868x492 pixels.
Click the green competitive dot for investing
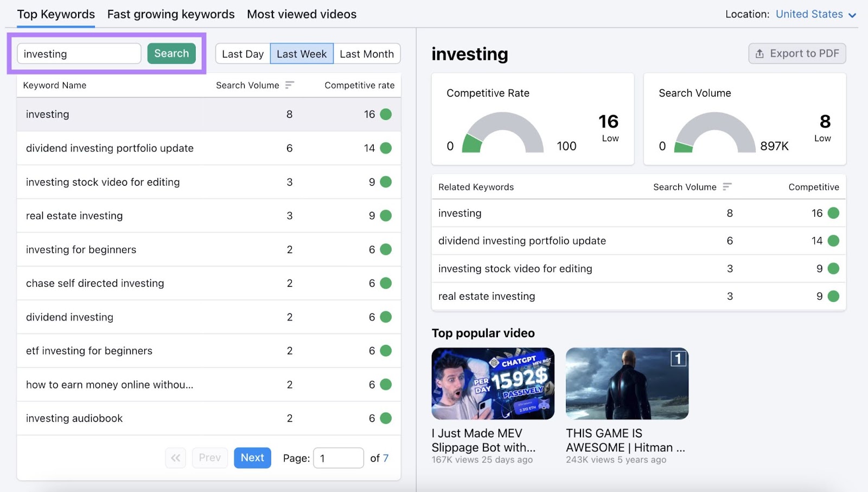click(x=385, y=114)
